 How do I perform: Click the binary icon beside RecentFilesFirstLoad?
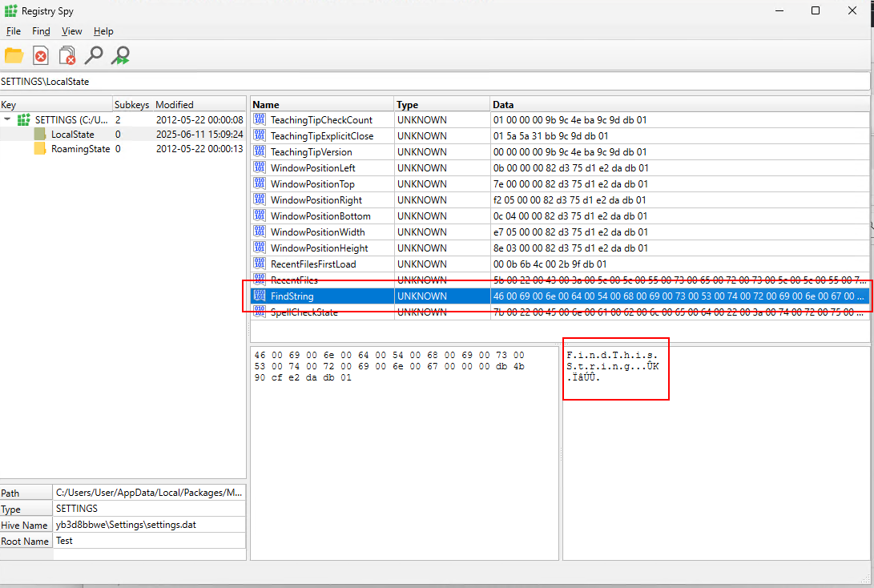(260, 264)
